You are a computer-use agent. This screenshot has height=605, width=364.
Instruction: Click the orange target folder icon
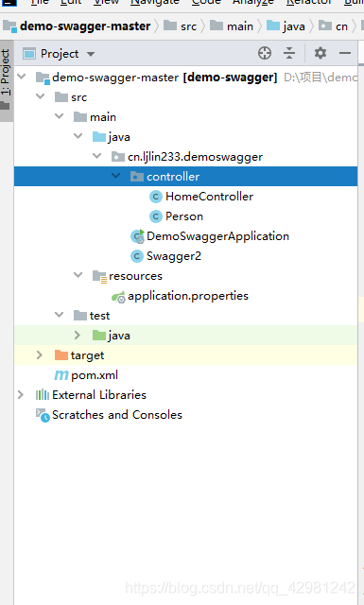[61, 355]
